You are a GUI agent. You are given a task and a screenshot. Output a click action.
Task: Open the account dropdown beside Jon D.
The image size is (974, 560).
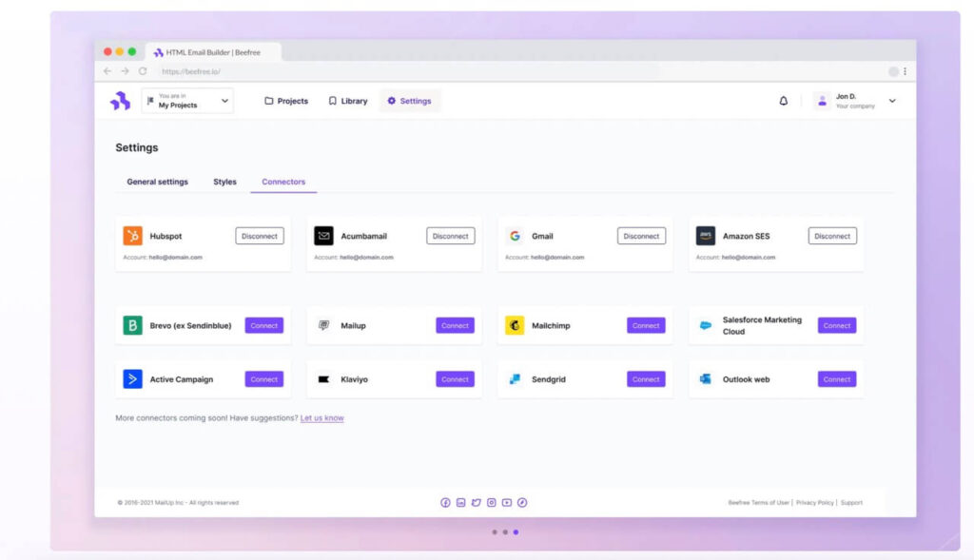(892, 101)
